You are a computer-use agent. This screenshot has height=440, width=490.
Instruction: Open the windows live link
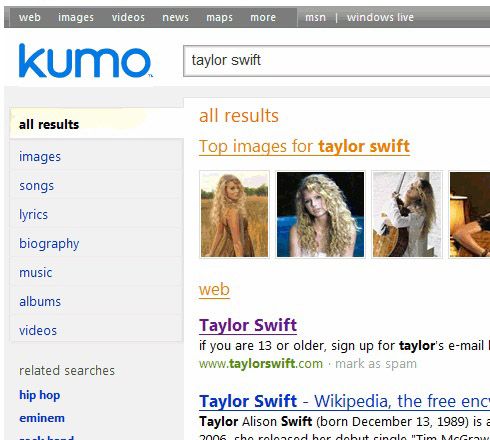pos(380,17)
